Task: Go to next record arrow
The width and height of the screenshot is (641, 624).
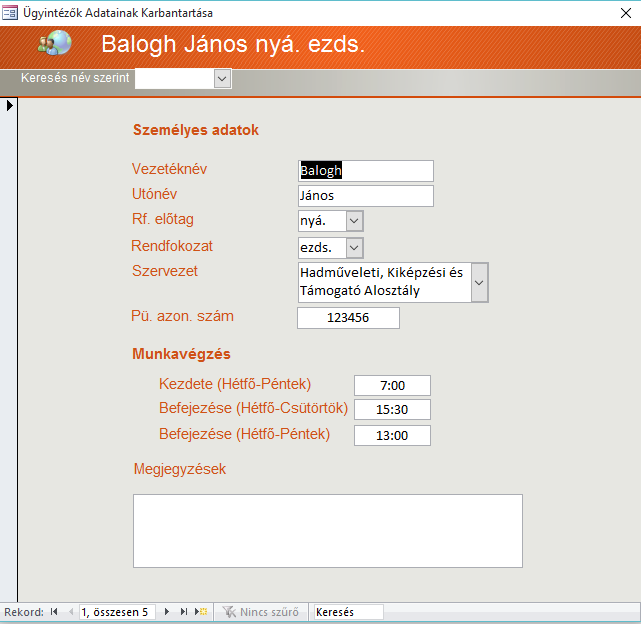Action: pyautogui.click(x=167, y=611)
